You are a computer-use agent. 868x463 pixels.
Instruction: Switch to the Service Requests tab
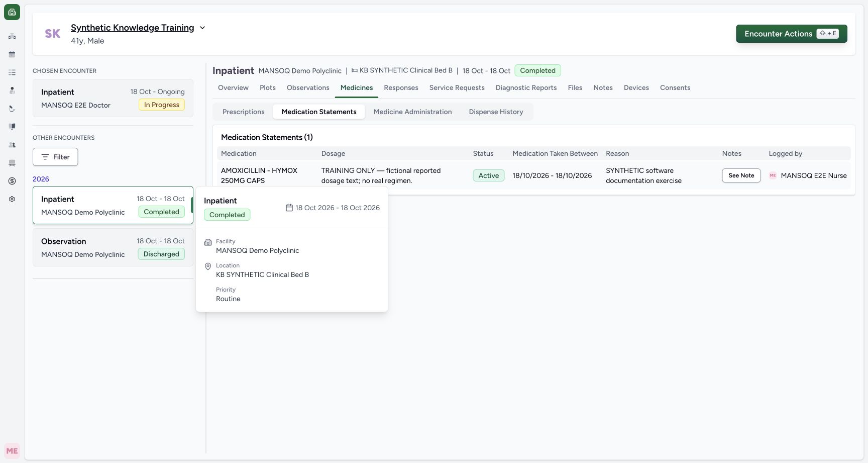457,87
